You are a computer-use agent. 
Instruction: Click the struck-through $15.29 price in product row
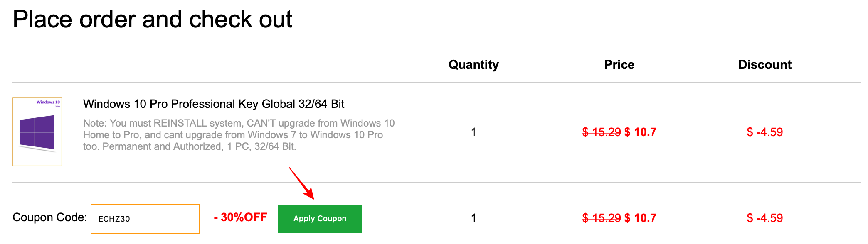point(601,132)
